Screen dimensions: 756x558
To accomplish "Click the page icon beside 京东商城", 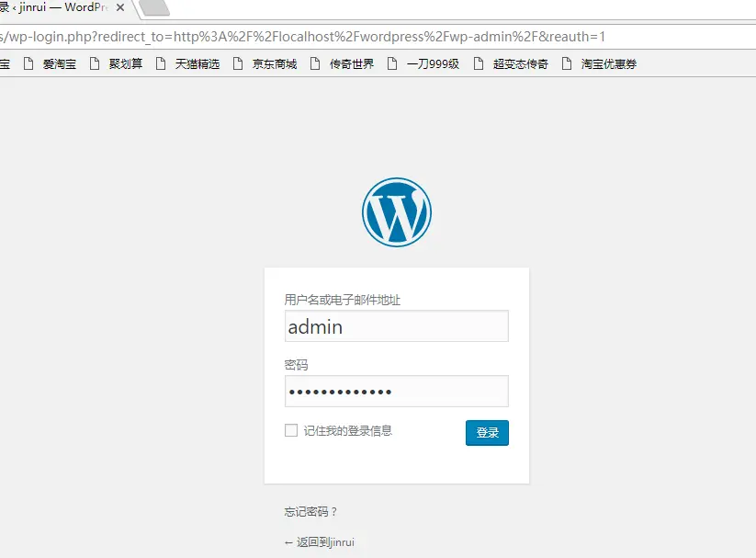I will pos(238,63).
